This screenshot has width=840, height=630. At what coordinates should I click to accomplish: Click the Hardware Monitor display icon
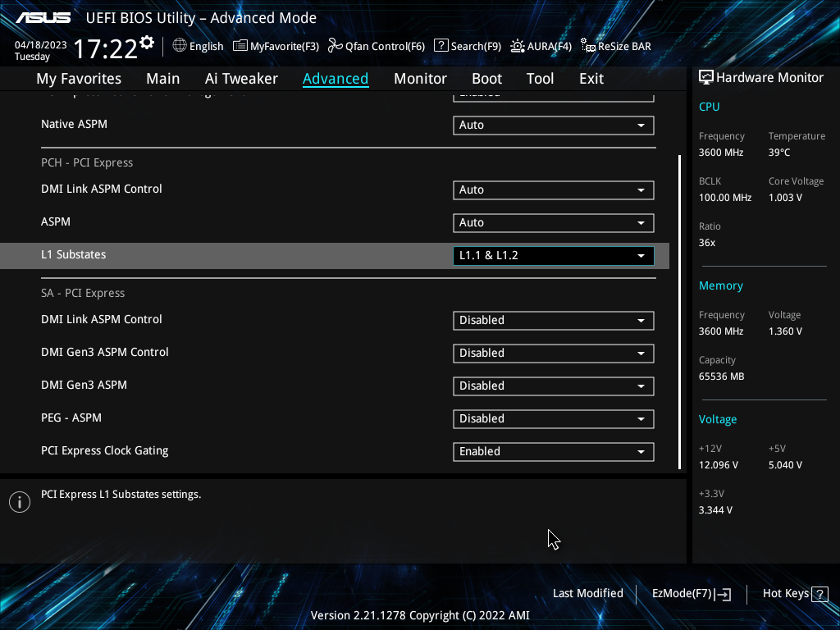pyautogui.click(x=706, y=78)
